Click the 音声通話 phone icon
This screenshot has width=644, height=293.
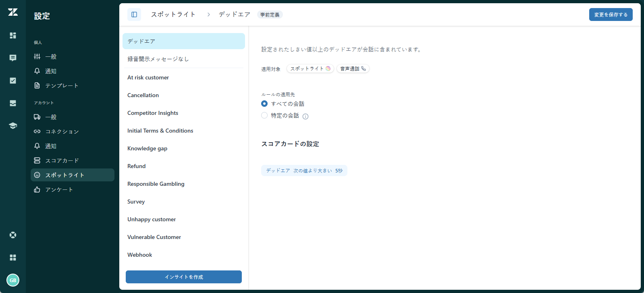pos(364,69)
